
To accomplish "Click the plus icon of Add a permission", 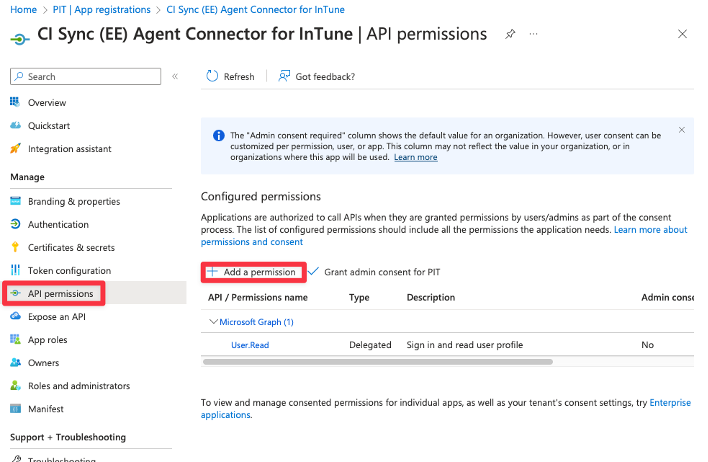I will coord(212,271).
